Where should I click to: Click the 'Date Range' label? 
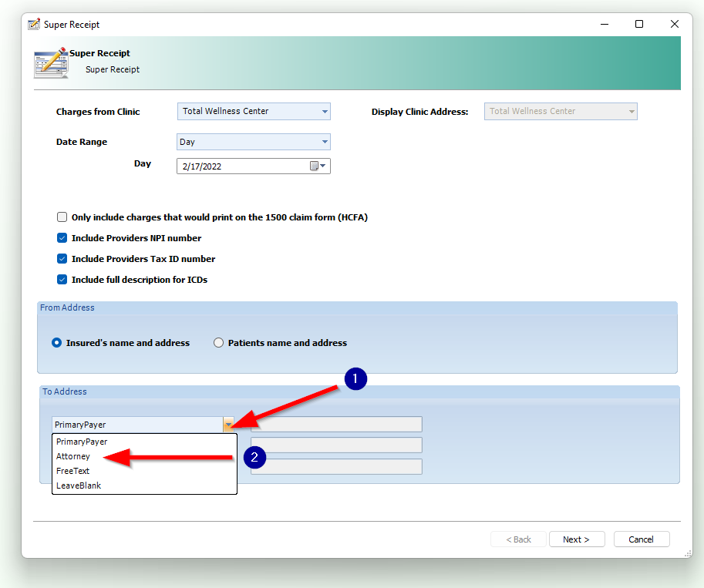(82, 142)
